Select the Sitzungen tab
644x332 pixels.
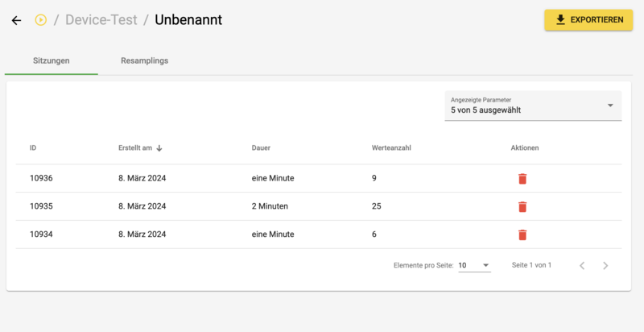coord(52,60)
